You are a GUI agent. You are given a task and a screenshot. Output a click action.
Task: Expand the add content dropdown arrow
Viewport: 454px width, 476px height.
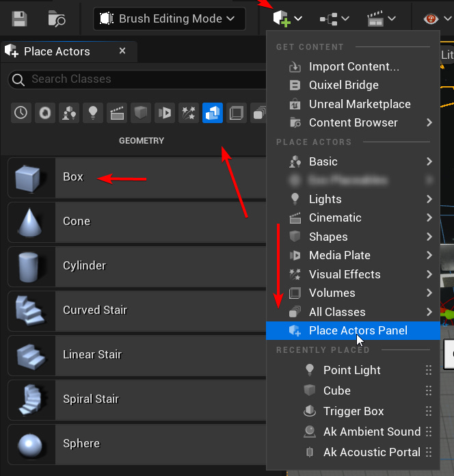[x=298, y=18]
